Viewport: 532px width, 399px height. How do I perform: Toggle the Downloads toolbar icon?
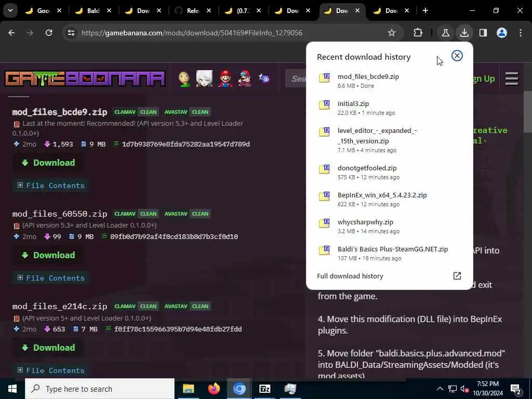click(464, 33)
